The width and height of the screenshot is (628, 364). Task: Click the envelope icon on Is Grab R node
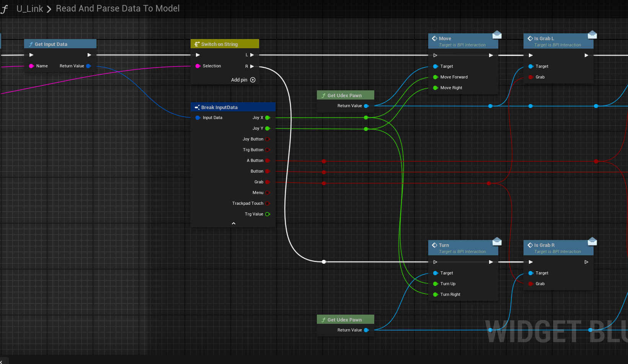[x=592, y=242]
